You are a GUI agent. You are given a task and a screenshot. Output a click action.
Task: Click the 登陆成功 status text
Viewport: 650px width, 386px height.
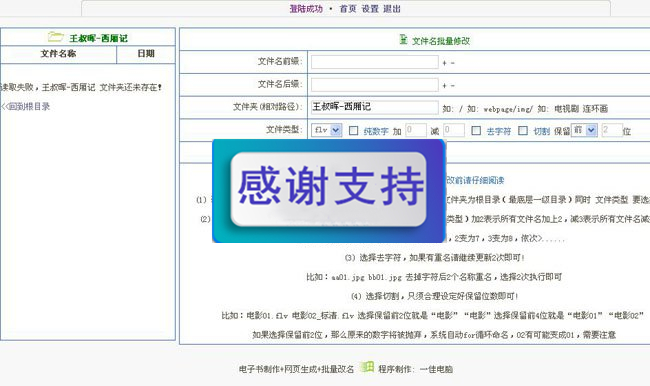[306, 9]
